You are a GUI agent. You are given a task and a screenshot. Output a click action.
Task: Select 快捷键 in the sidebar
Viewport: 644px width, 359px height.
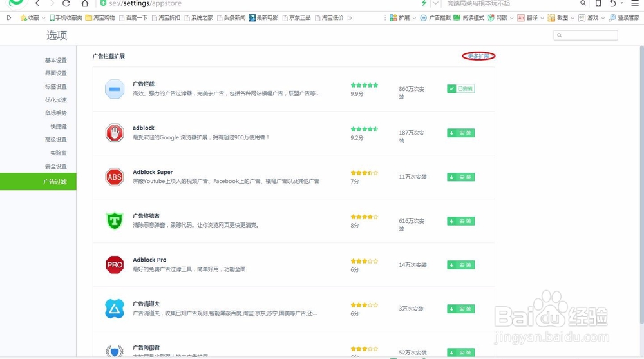59,126
